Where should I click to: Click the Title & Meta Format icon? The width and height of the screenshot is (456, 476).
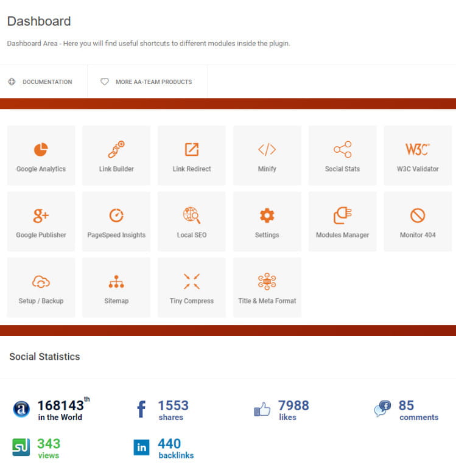tap(267, 281)
